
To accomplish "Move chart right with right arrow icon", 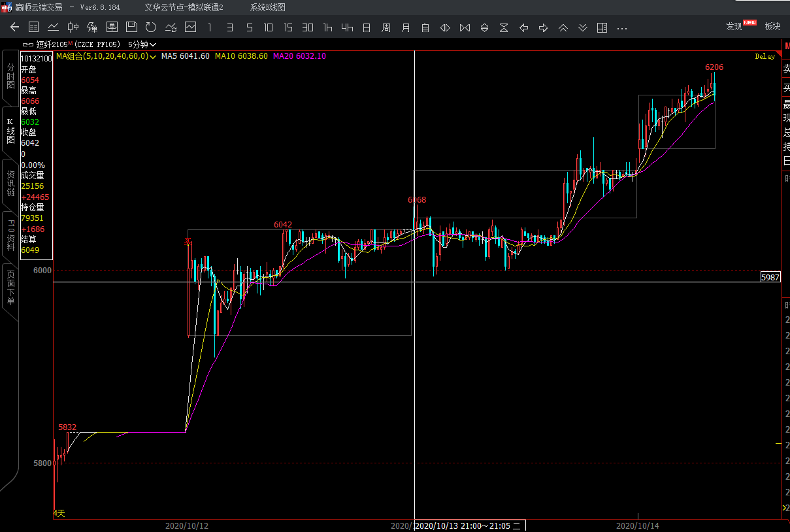I will pos(543,27).
